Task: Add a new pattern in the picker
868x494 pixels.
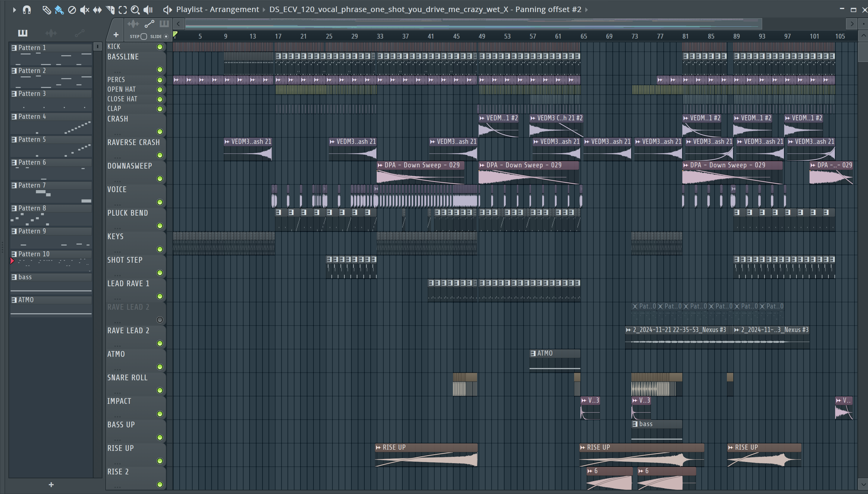Action: [x=51, y=484]
